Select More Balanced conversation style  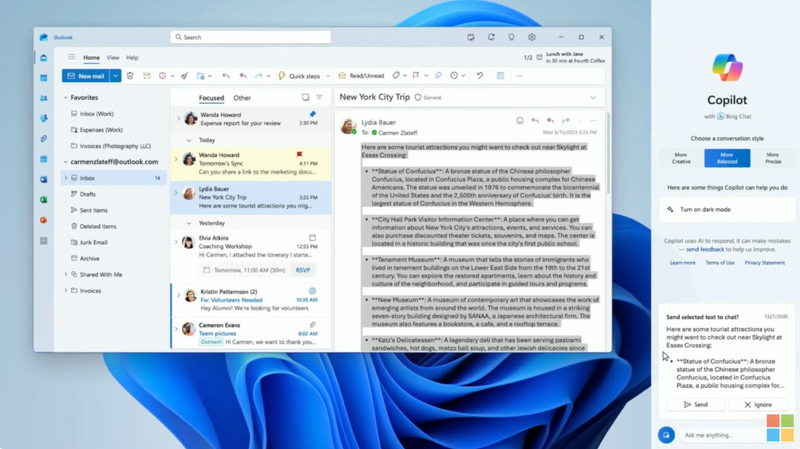727,158
